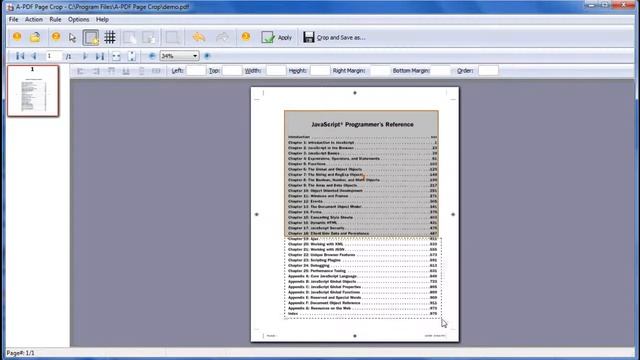
Task: Click the Width value field
Action: click(276, 71)
